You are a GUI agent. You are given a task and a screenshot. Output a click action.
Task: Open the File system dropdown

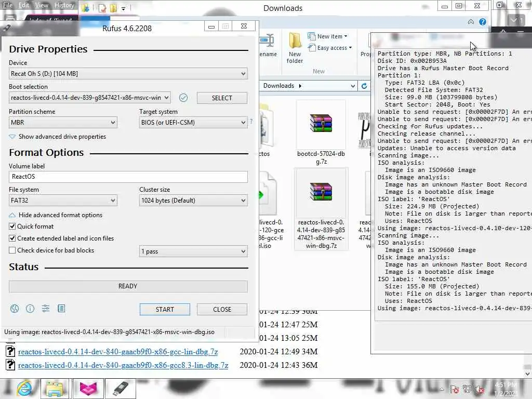[x=63, y=201]
